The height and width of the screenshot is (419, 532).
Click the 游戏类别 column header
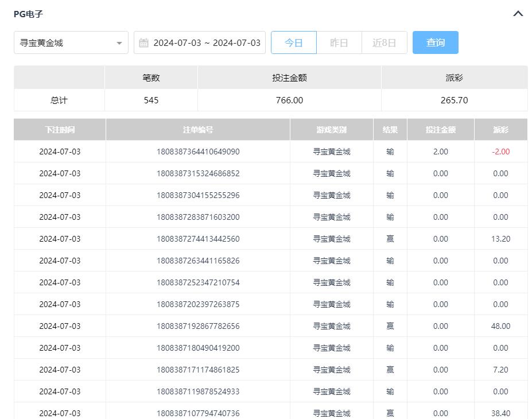(x=331, y=130)
